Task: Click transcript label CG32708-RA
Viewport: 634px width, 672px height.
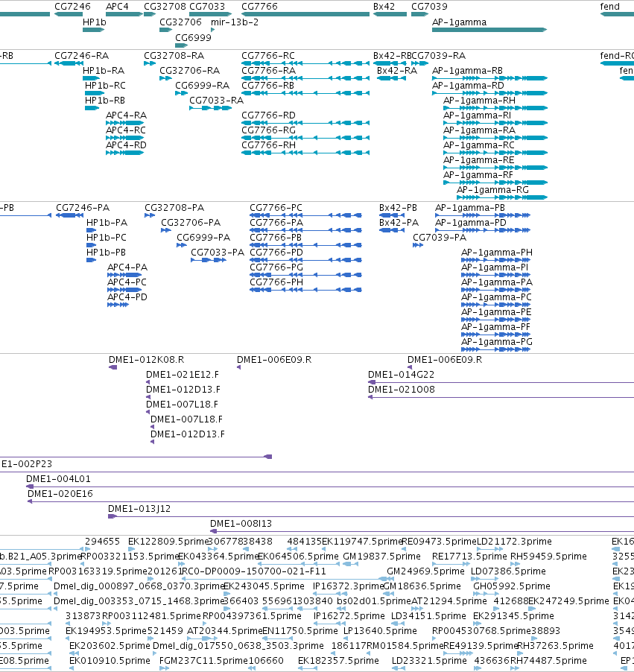Action: point(174,56)
